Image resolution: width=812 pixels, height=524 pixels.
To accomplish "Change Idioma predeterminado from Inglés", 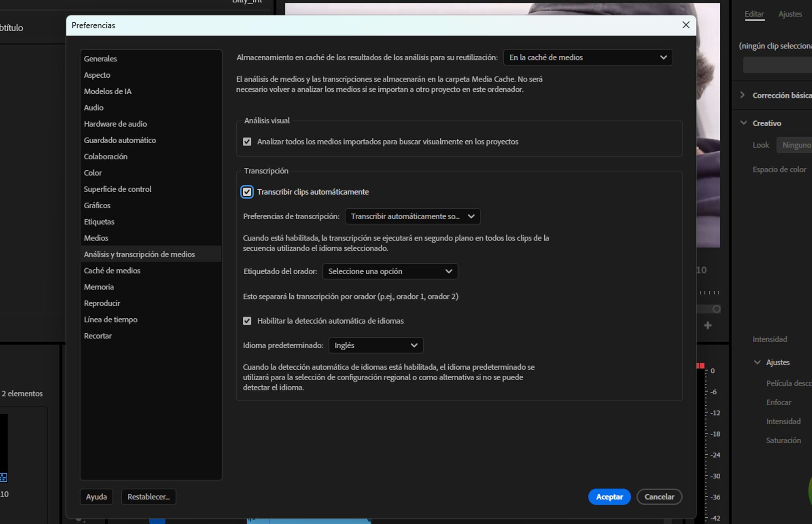I will (376, 346).
